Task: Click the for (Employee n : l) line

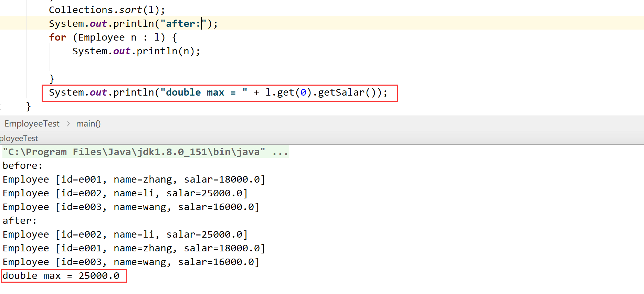Action: (x=113, y=37)
